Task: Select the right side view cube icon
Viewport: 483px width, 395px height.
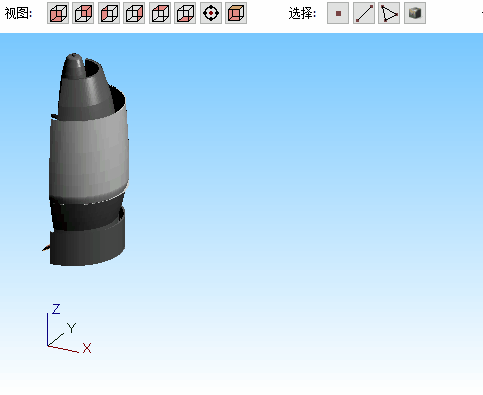Action: pyautogui.click(x=134, y=13)
